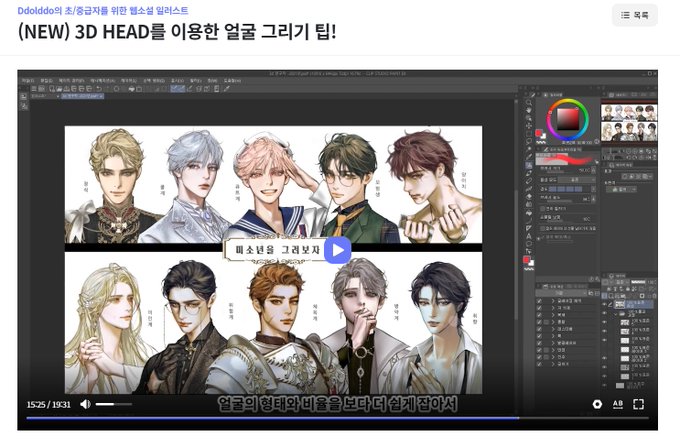Toggle the last checkbox in the checklist panel
The width and height of the screenshot is (680, 447).
pos(539,364)
